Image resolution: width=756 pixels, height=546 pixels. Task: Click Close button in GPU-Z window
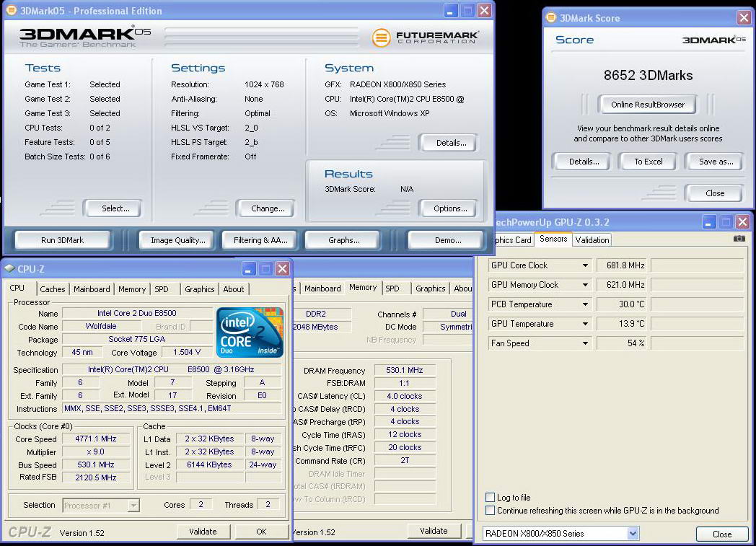pyautogui.click(x=722, y=534)
